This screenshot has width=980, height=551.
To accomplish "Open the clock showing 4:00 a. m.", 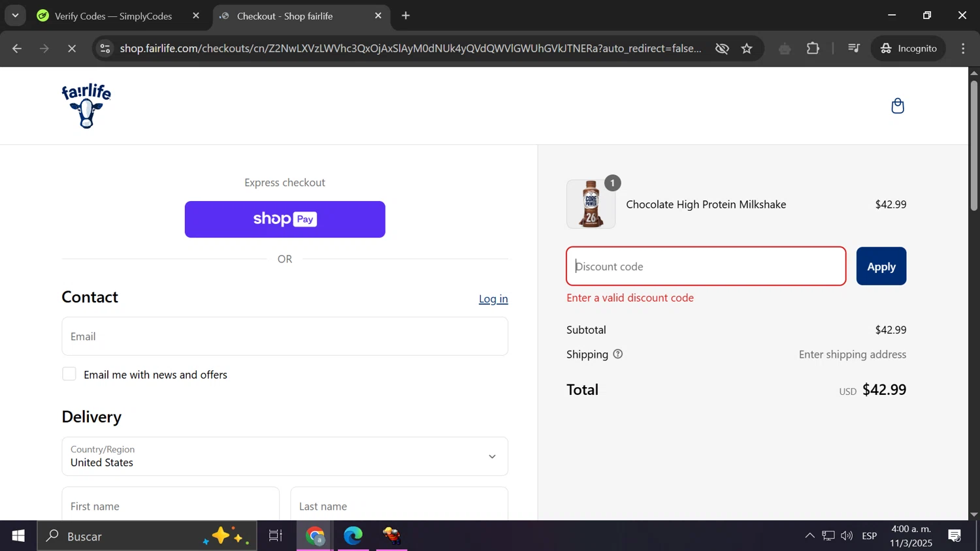I will tap(911, 536).
